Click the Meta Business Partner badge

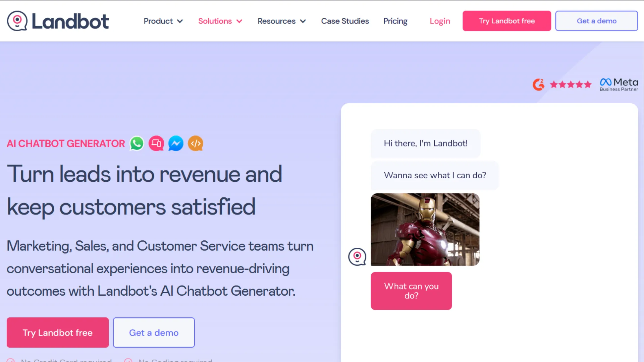[619, 84]
